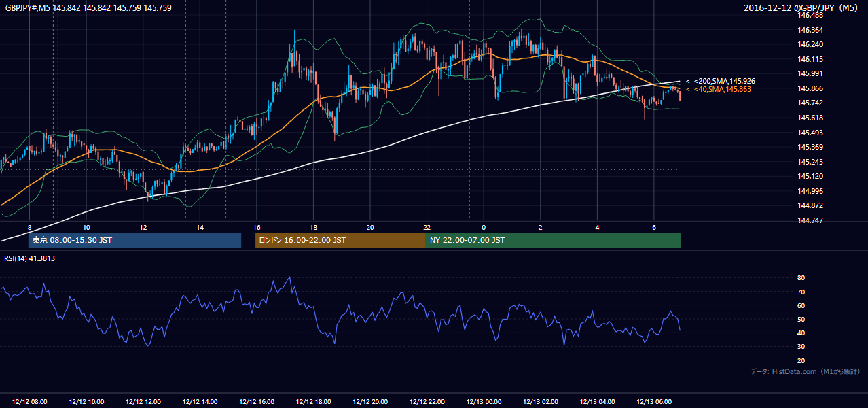The image size is (868, 408).
Task: Click the 146.240 price axis label
Action: point(810,44)
